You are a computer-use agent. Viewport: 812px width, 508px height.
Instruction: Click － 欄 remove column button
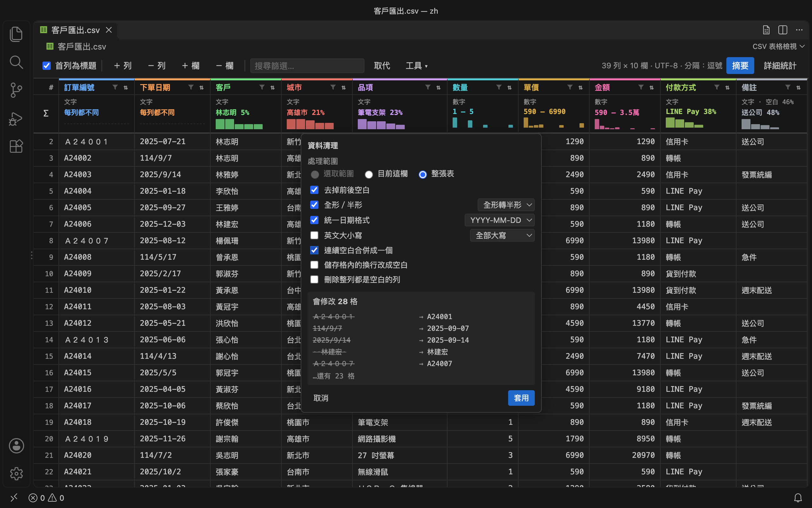point(225,65)
